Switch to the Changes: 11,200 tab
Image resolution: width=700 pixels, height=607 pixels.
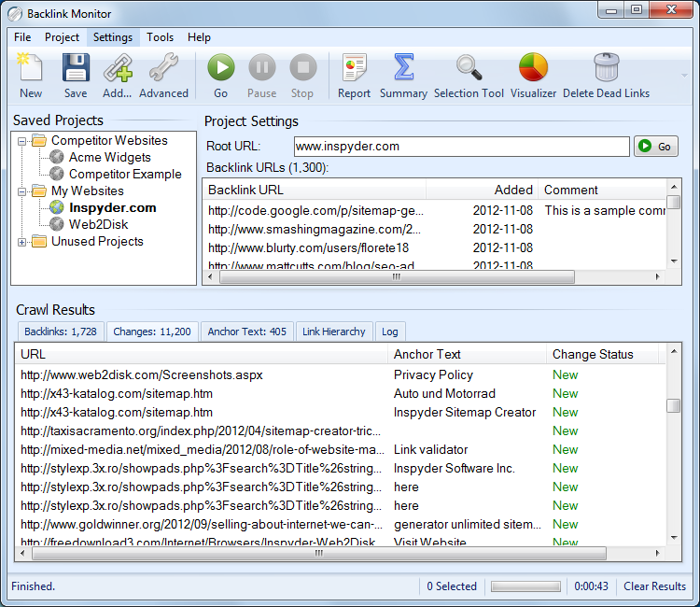point(152,332)
